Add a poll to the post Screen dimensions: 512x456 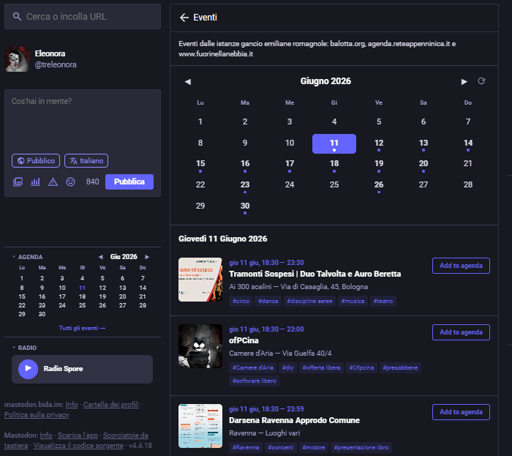tap(35, 182)
